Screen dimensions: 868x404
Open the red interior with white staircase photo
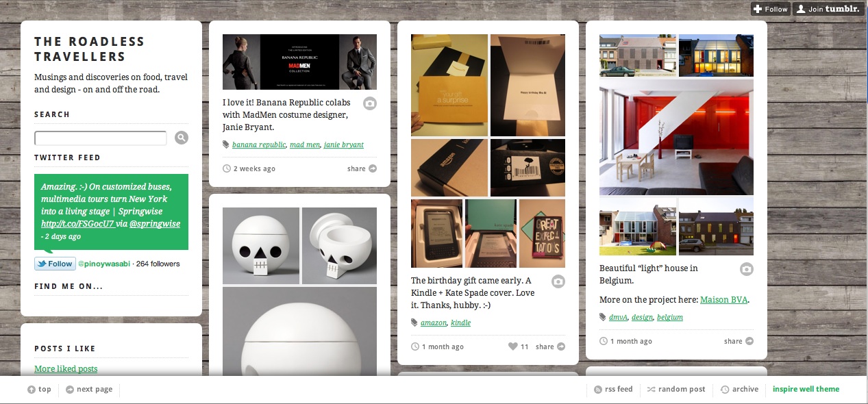(676, 137)
